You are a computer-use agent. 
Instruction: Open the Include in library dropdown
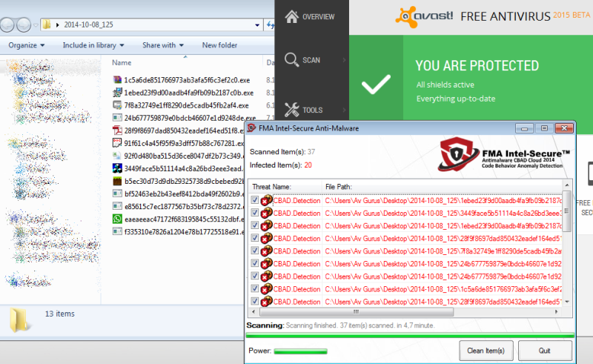point(93,45)
